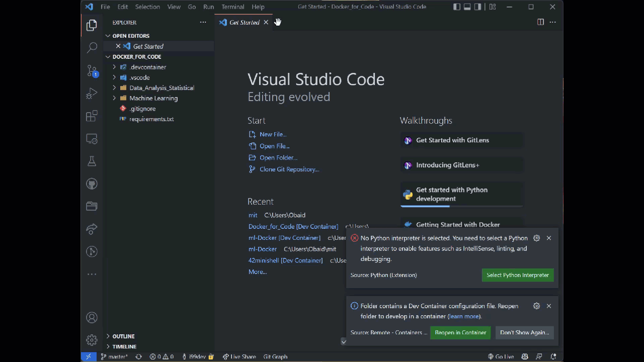Image resolution: width=644 pixels, height=362 pixels.
Task: Toggle the bottom panel visibility
Action: (x=467, y=7)
